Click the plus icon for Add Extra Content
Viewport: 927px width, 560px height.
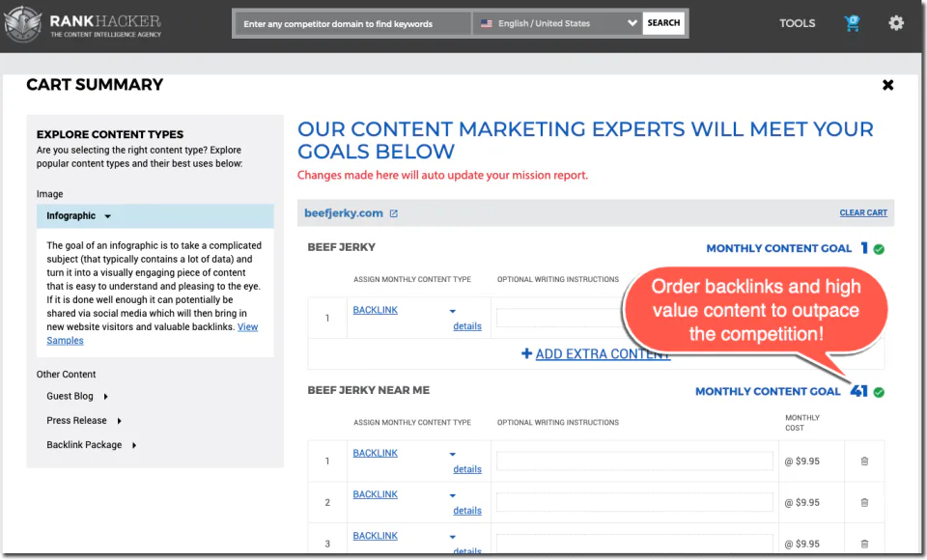tap(527, 353)
